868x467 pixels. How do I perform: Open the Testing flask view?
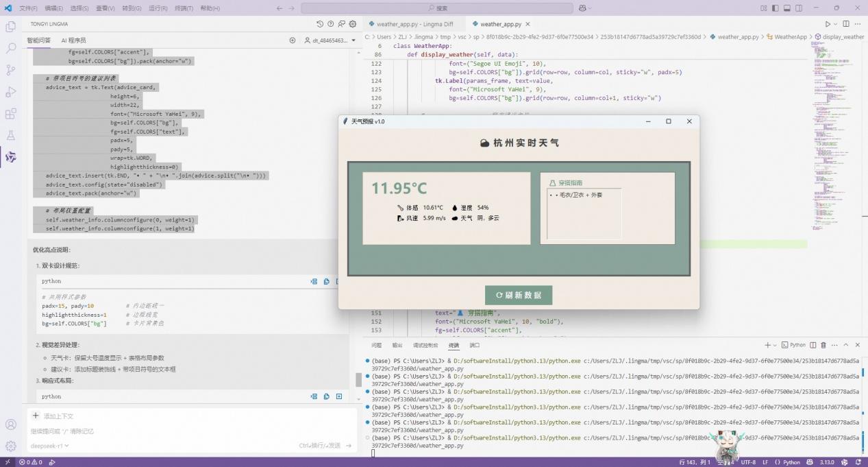(10, 136)
